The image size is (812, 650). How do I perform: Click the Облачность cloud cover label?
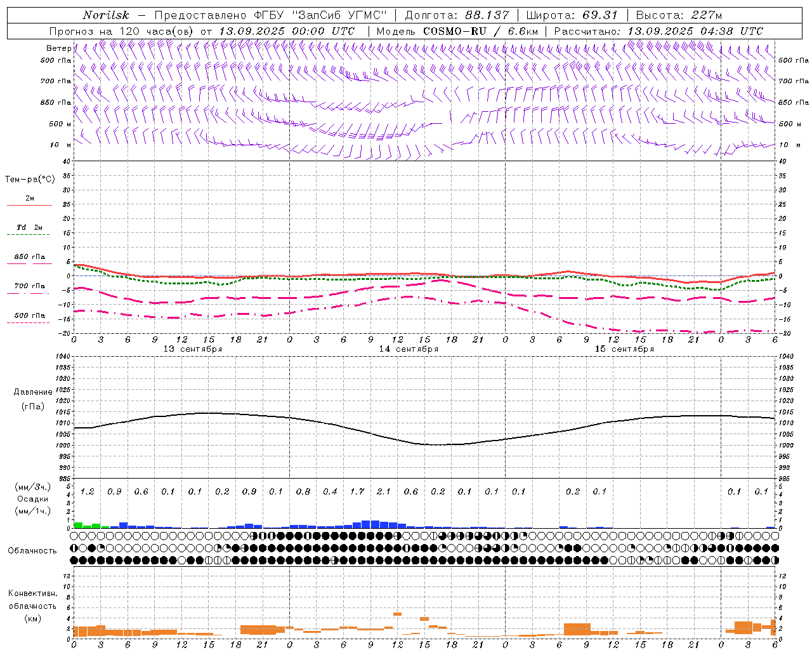[32, 551]
